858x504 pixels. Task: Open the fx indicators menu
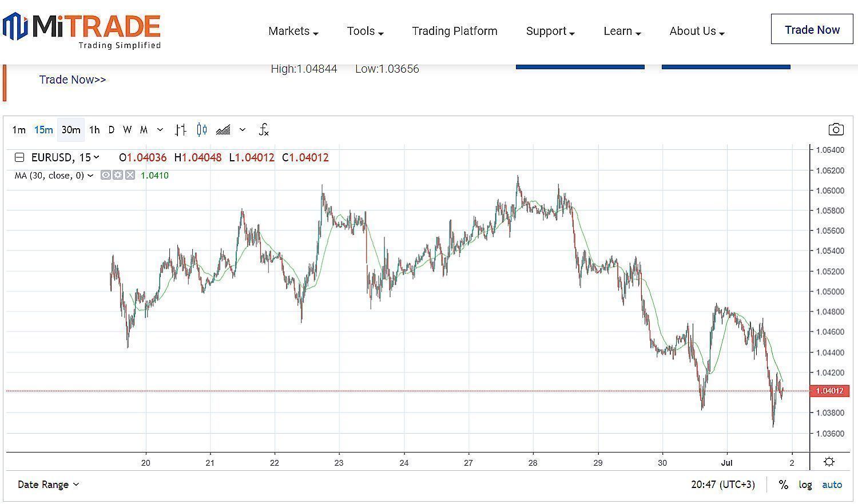point(263,130)
